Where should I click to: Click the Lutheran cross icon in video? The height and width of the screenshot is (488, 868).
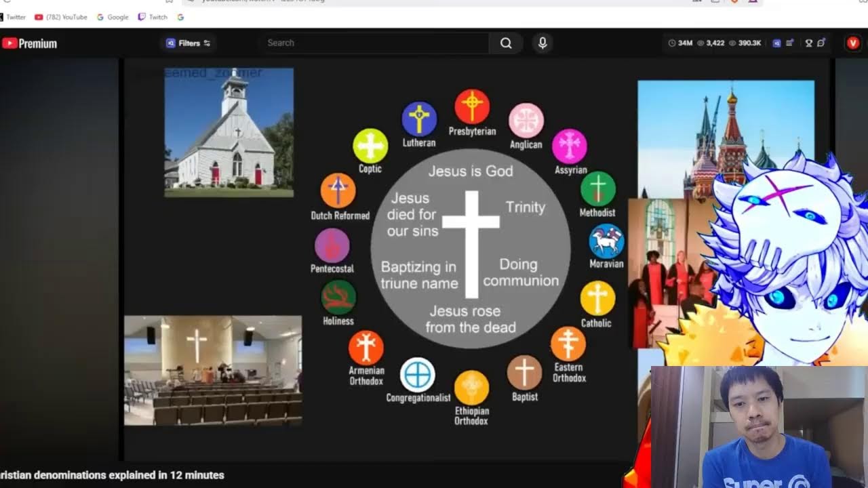[x=419, y=119]
